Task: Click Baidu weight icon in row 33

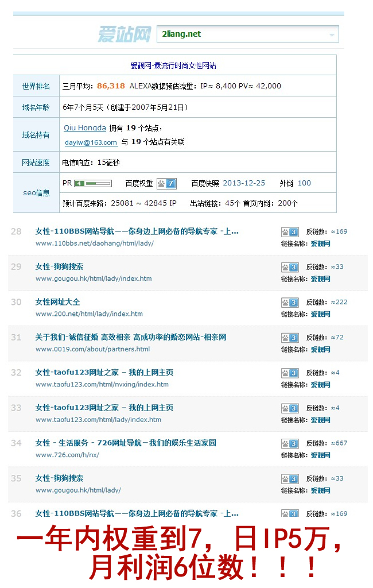Action: (290, 408)
